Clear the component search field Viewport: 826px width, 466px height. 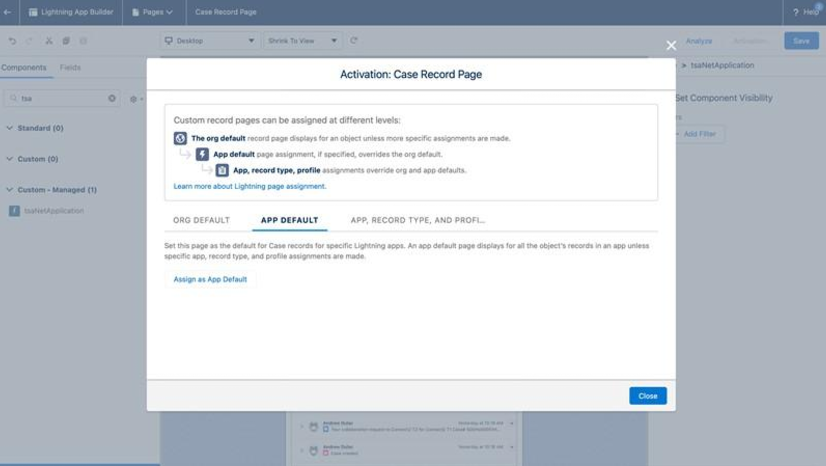[112, 98]
